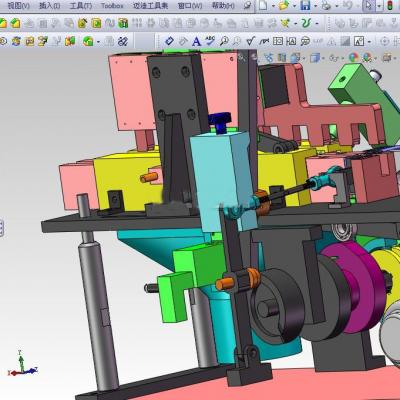
Task: Save the model with the floppy disk icon
Action: coord(305,5)
